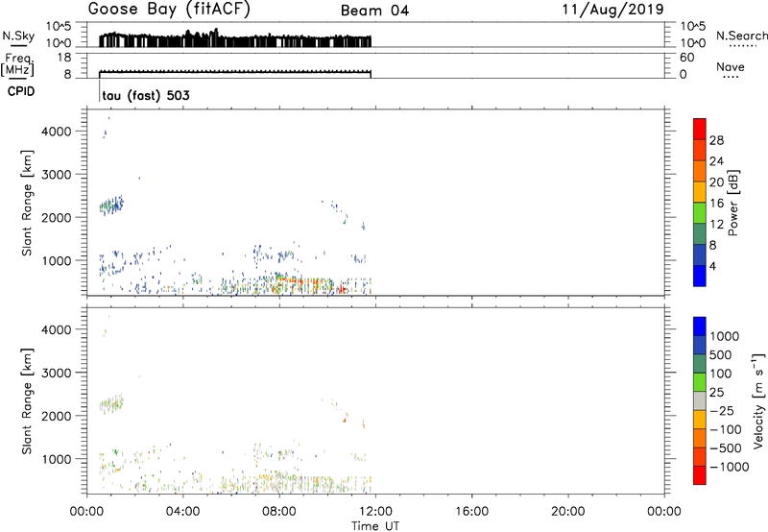Screen dimensions: 768x532
Task: Click the "20" tick on the Power color bar
Action: (x=716, y=182)
